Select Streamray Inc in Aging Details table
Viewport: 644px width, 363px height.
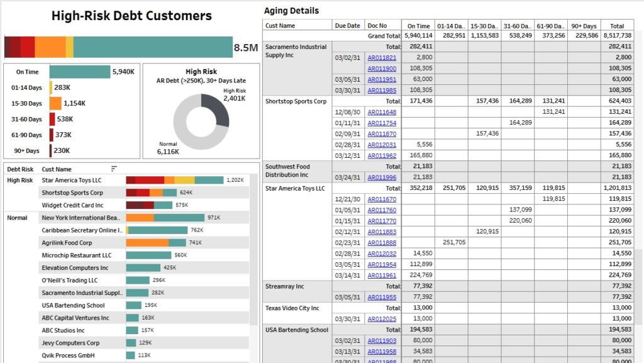point(284,286)
